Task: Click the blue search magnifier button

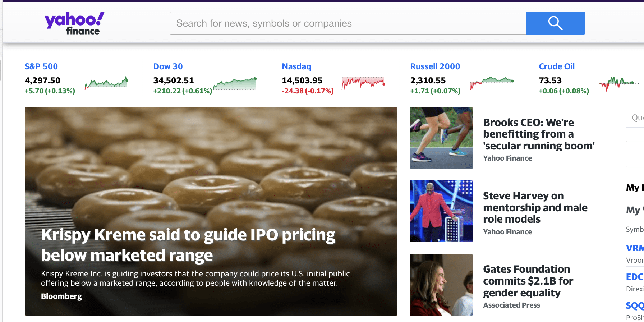Action: coord(555,23)
